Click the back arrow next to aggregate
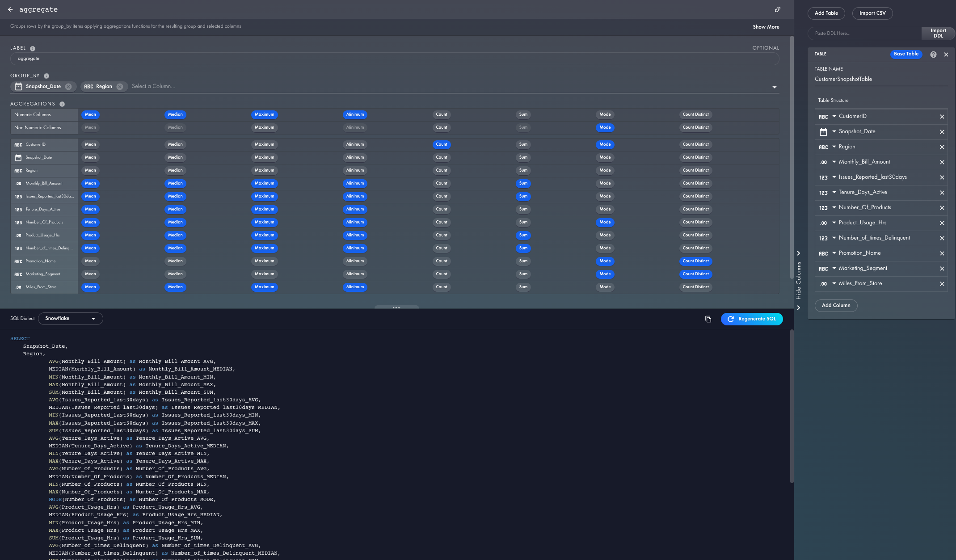Viewport: 956px width, 560px height. pyautogui.click(x=10, y=9)
